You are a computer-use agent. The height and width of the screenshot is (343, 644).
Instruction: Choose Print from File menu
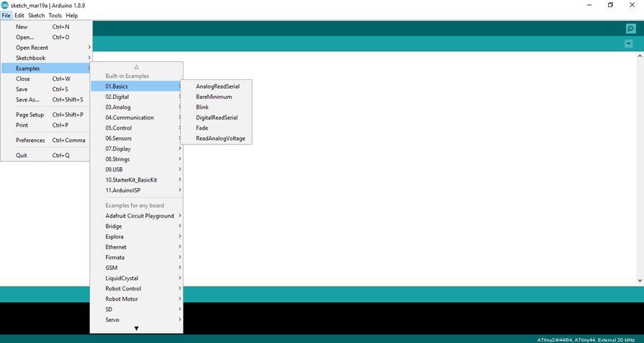pos(46,125)
